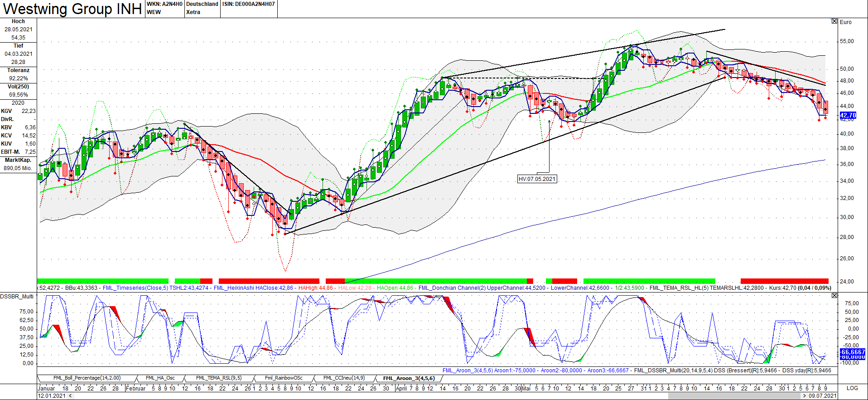Image resolution: width=868 pixels, height=400 pixels.
Task: Click the Vol(250) label
Action: click(x=18, y=87)
